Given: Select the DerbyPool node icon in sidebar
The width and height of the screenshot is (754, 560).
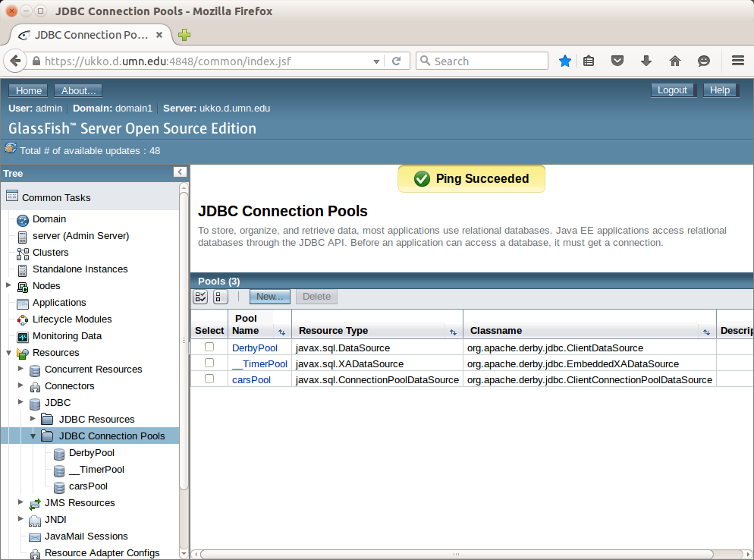Looking at the screenshot, I should (58, 453).
